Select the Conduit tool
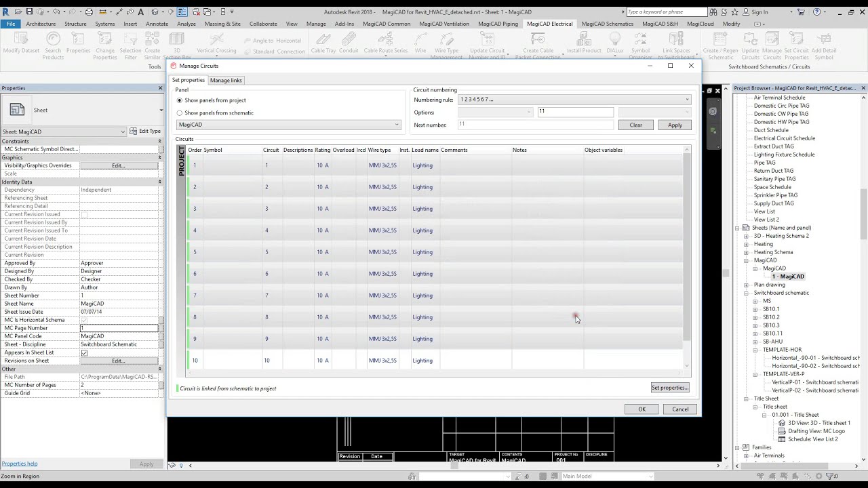 pyautogui.click(x=349, y=43)
